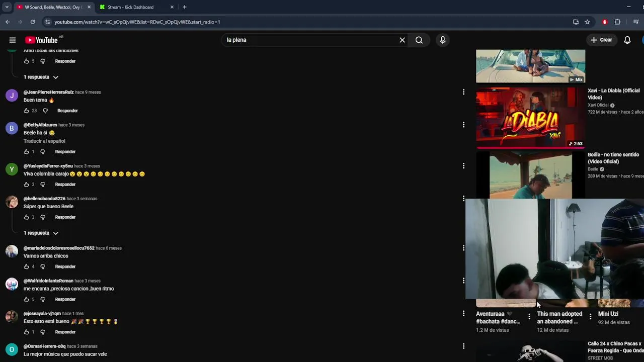Dislike the 'Vamos arriba chicos' comment
The height and width of the screenshot is (362, 644).
tap(43, 266)
